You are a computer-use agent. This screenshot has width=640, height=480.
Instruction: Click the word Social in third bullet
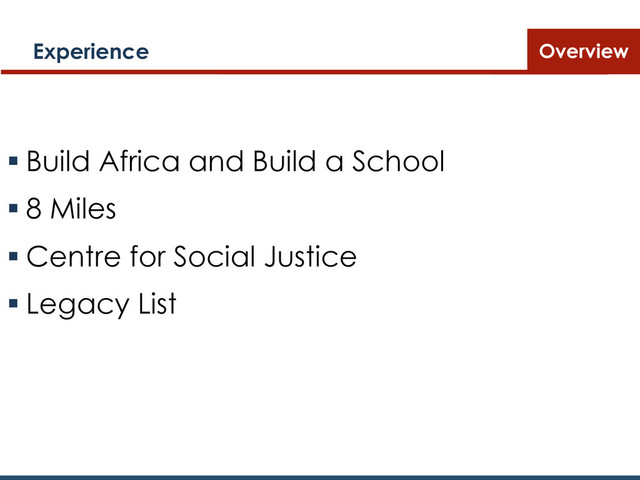[214, 256]
